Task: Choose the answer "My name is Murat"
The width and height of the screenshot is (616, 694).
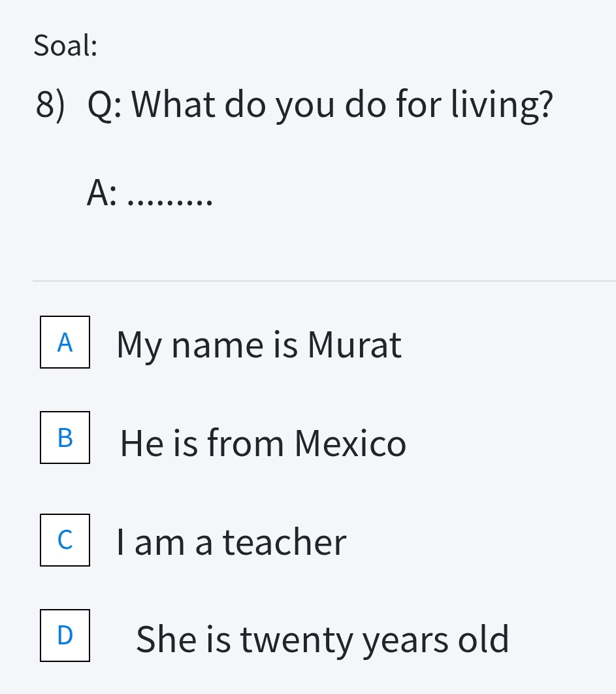Action: pos(259,344)
